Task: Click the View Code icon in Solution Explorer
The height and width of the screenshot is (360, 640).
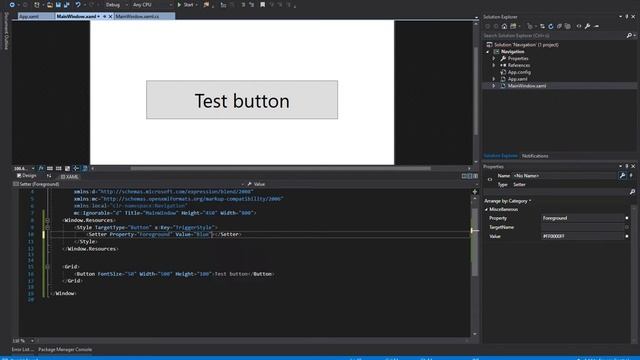Action: pos(579,26)
